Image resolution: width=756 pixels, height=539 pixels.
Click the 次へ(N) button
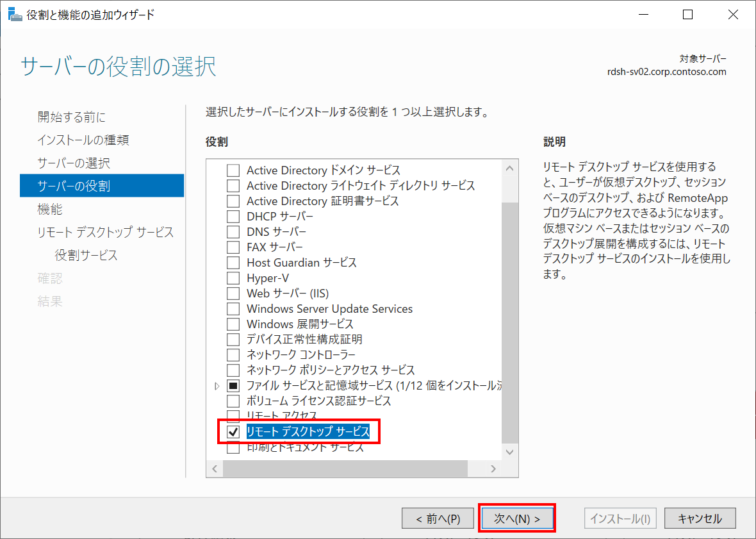pyautogui.click(x=516, y=518)
